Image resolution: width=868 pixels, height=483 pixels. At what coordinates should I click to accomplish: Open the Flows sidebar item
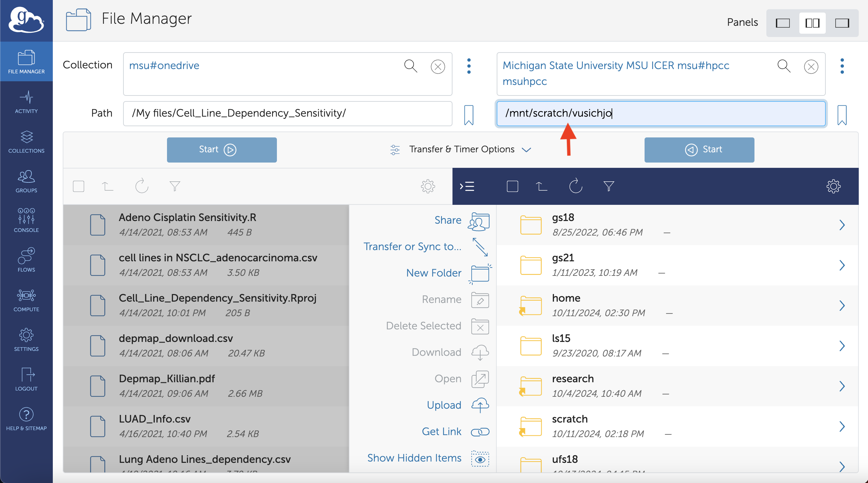point(26,260)
